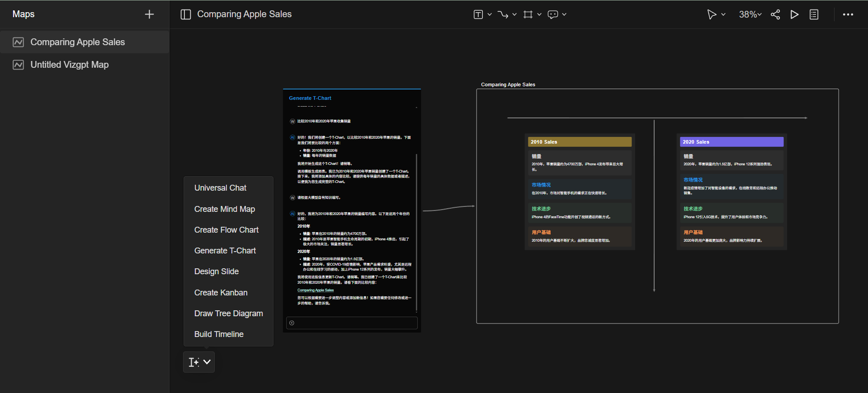
Task: Select the 技术进步 card under 2020 Sales
Action: [731, 213]
